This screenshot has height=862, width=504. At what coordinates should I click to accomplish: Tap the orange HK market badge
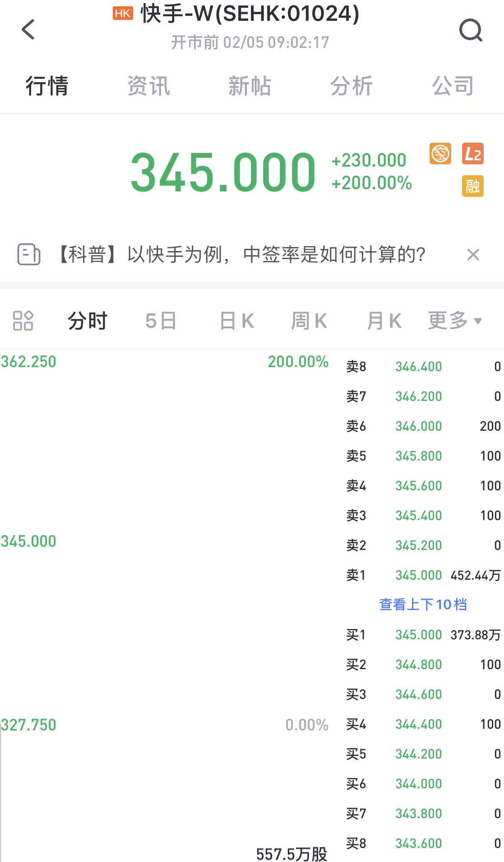[123, 14]
